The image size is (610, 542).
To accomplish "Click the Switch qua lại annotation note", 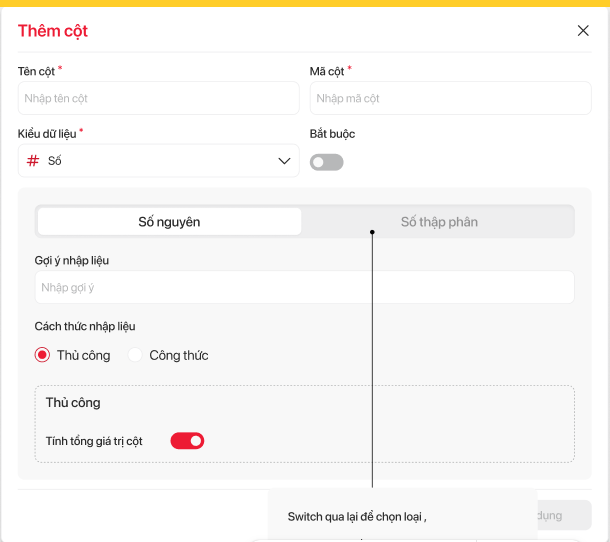I will 357,516.
